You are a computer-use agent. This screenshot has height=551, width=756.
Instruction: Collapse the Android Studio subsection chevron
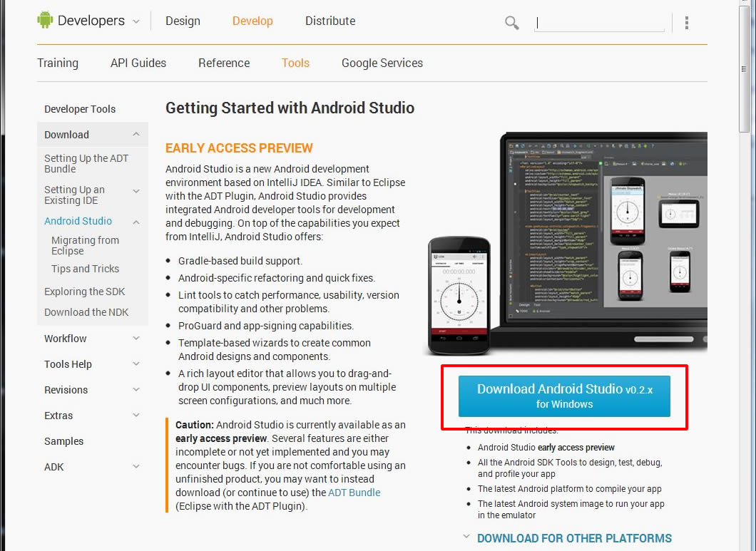pos(136,222)
